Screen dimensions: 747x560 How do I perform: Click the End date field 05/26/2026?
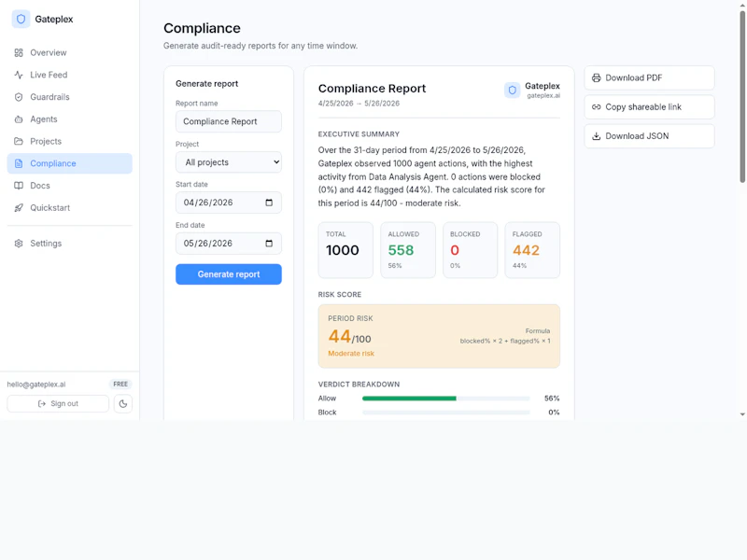pyautogui.click(x=229, y=244)
